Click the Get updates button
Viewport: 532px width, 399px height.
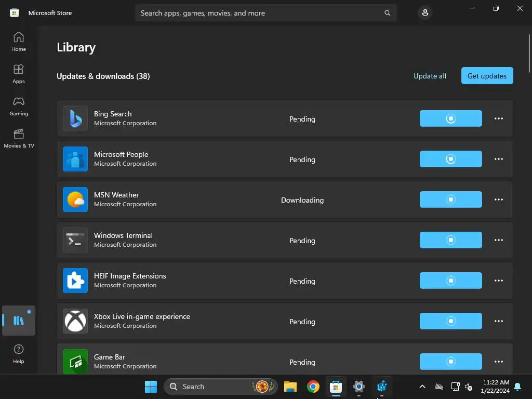(x=487, y=76)
